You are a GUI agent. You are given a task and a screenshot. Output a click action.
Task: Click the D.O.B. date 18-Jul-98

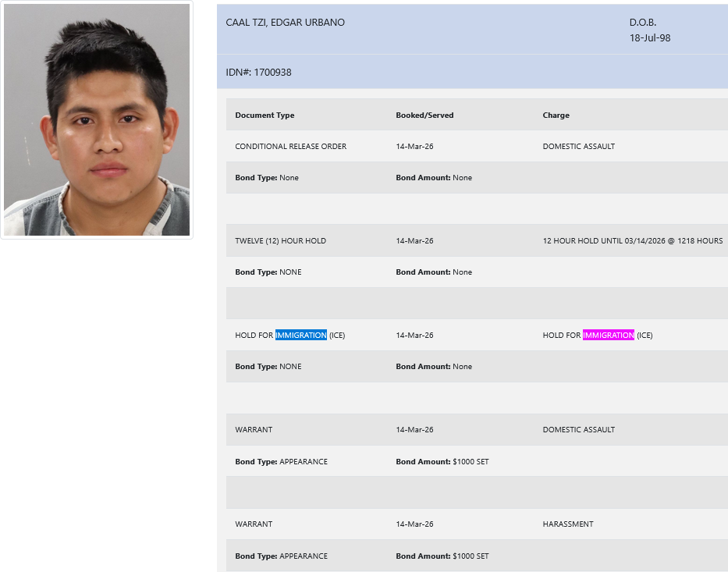[x=650, y=37]
